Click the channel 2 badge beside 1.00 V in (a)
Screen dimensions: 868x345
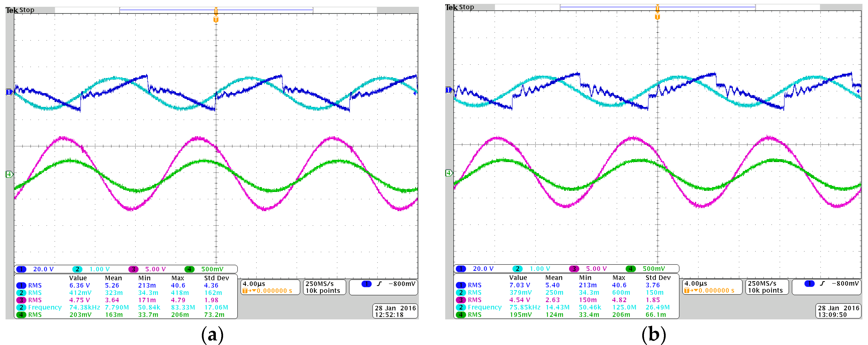point(77,269)
